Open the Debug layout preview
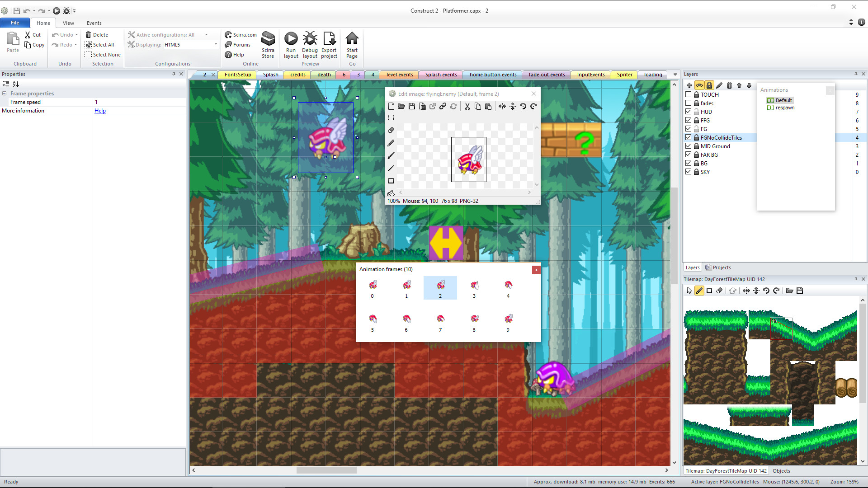This screenshot has width=868, height=488. tap(310, 45)
